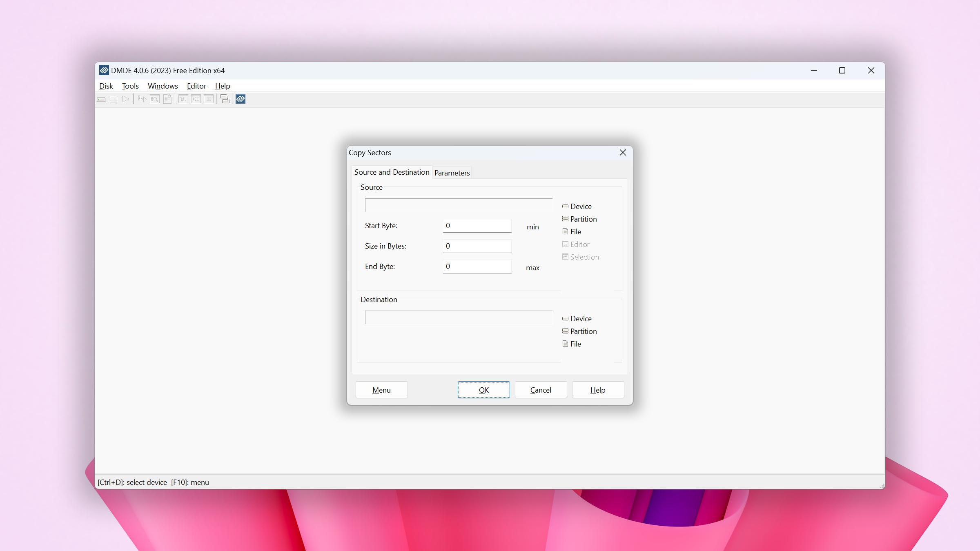Click the min link beside Start Byte

click(532, 227)
